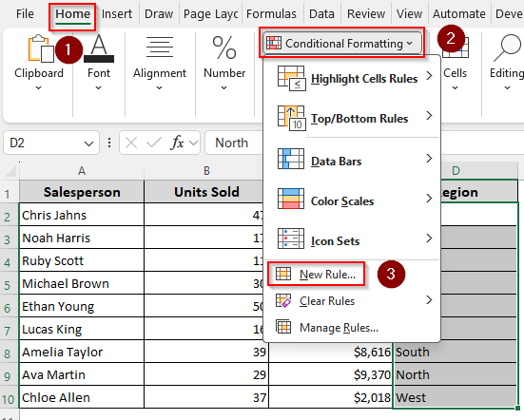Select cell containing Michael Brown

tap(82, 283)
